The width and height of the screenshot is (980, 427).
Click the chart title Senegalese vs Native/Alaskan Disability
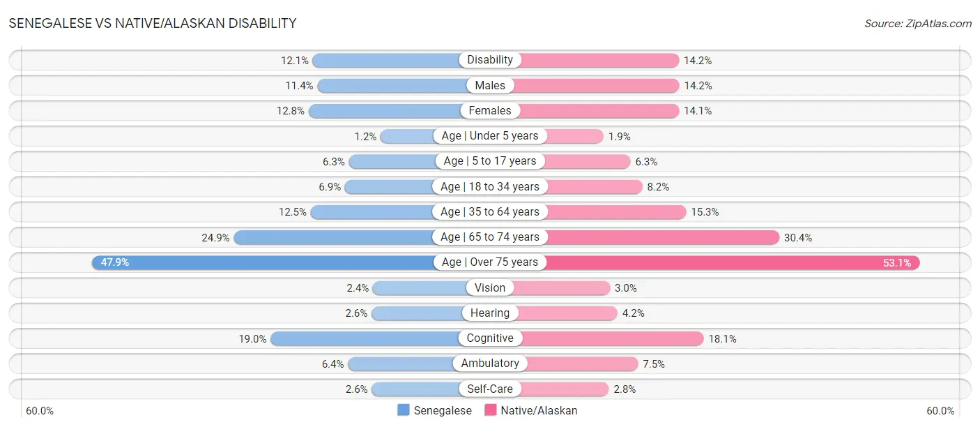153,23
